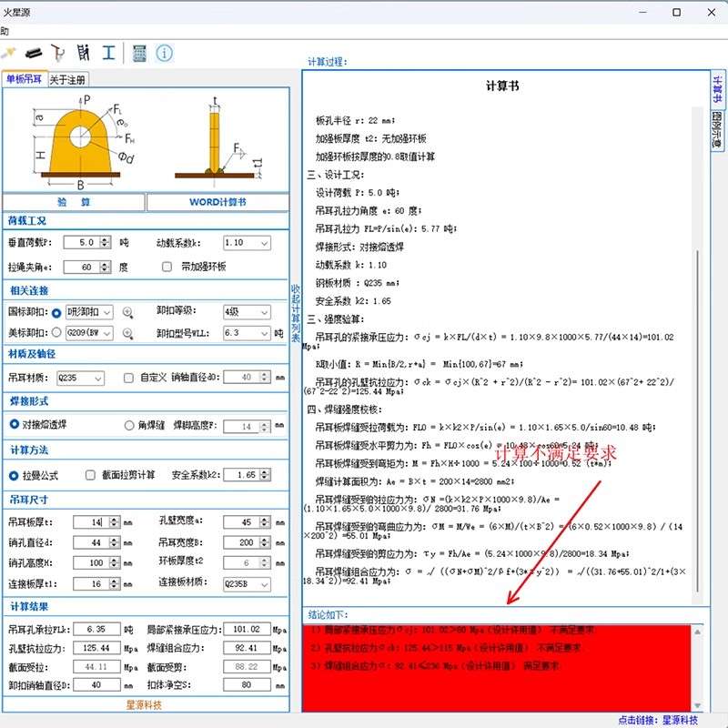Click the 销孔高度H value field
The width and height of the screenshot is (728, 728).
point(96,563)
